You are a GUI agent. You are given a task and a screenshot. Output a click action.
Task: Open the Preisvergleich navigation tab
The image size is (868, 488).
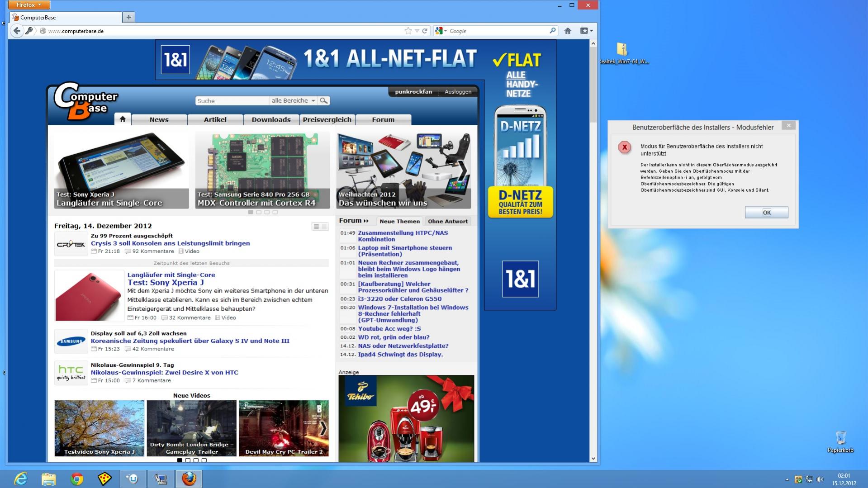coord(327,119)
